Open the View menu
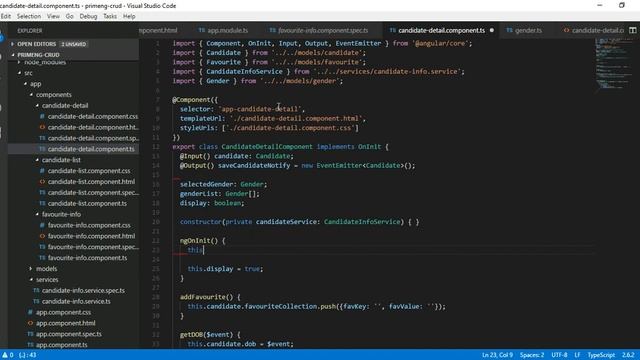The height and width of the screenshot is (360, 640). click(53, 16)
